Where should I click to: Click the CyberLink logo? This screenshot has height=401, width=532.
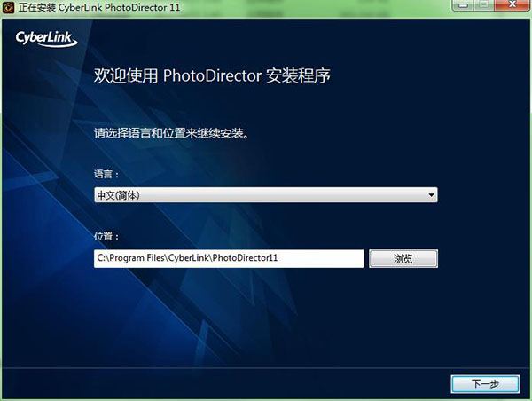click(46, 39)
